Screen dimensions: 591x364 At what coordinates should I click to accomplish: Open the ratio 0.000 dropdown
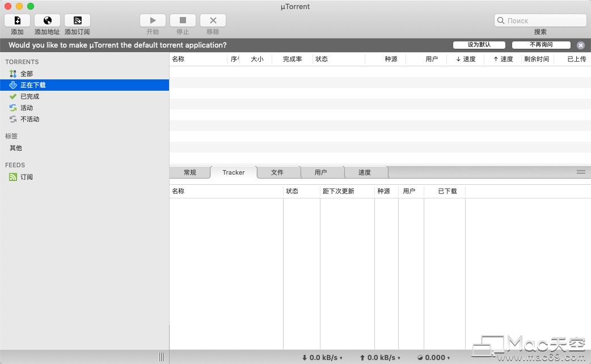(434, 358)
